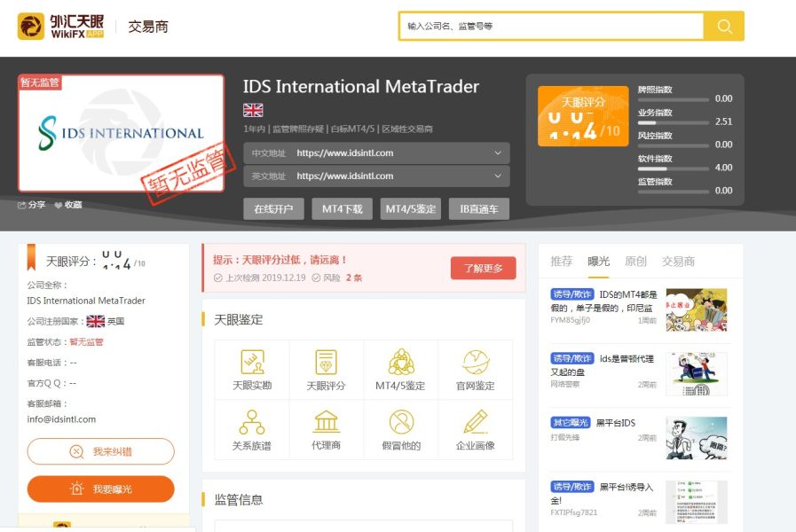Click the IDS International logo thumbnail
Screen dimensions: 796x532
click(x=122, y=133)
